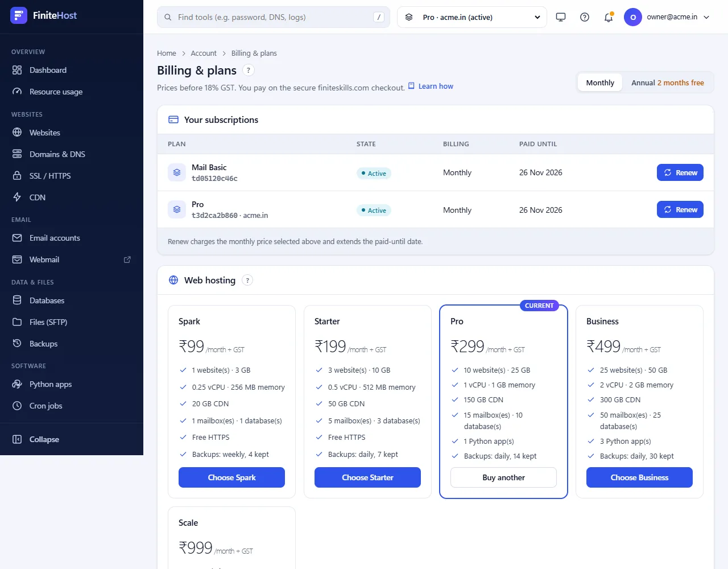Open the notifications bell
The image size is (728, 569).
609,17
